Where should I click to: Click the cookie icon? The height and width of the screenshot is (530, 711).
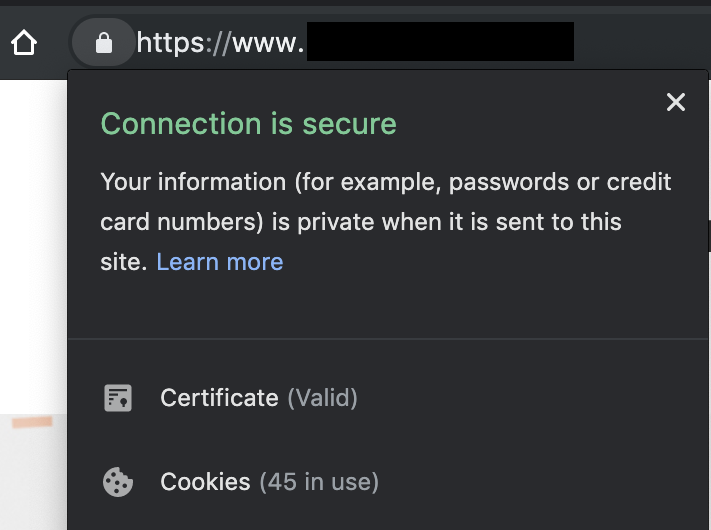(118, 482)
